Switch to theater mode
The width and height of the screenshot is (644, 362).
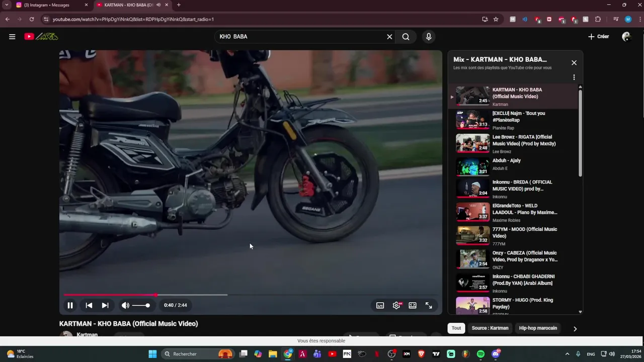413,305
